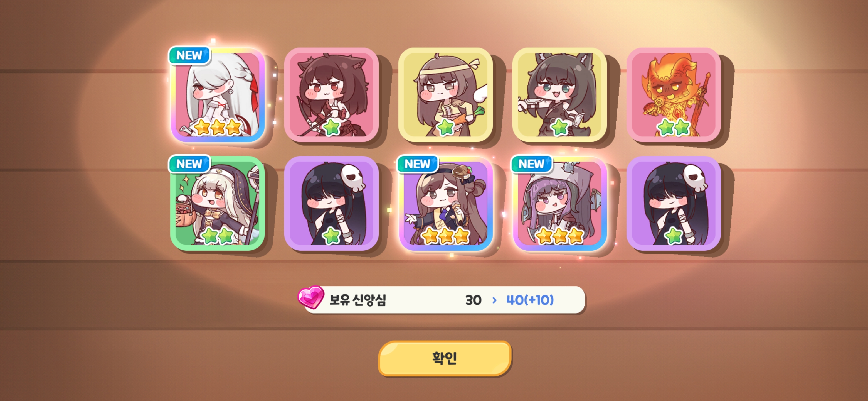The image size is (868, 401).
Task: Click the three gold stars on singer card
Action: (446, 236)
